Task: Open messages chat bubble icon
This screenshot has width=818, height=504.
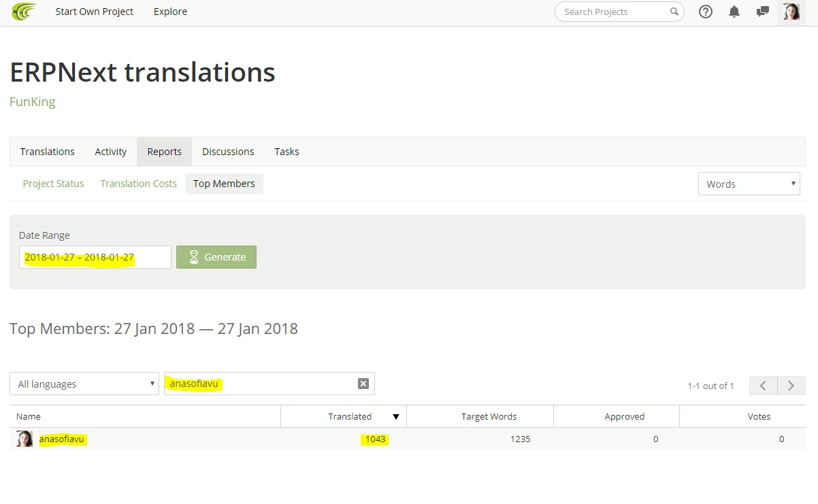Action: [x=763, y=12]
